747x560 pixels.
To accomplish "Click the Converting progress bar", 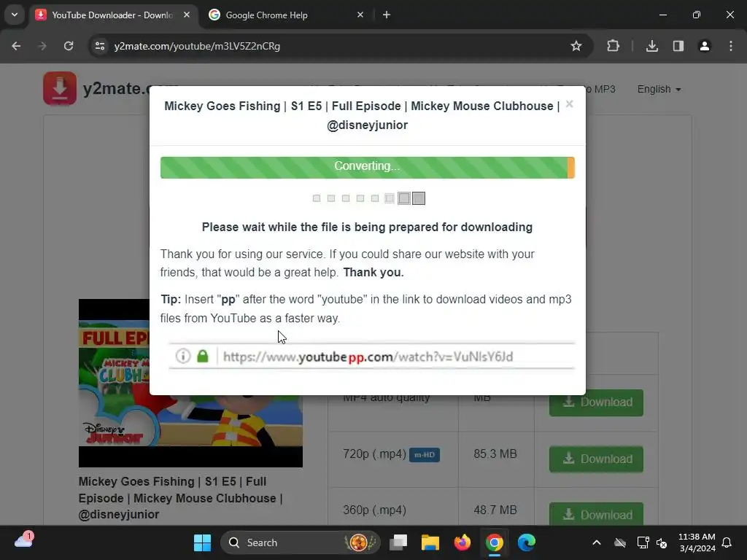I will click(x=368, y=168).
